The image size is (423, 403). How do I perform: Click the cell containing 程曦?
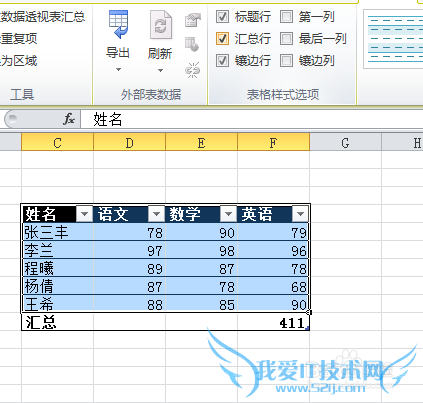[x=58, y=268]
